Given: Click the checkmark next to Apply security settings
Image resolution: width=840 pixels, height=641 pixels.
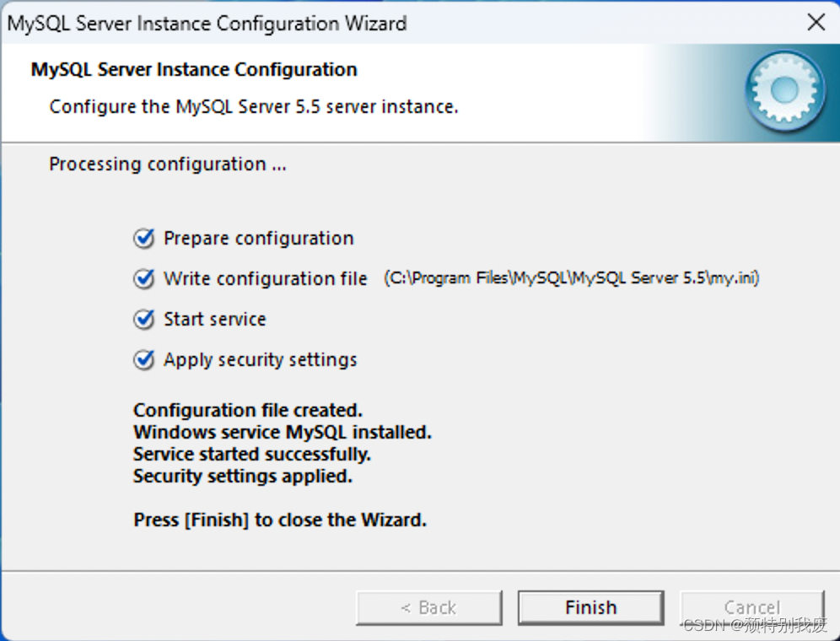Looking at the screenshot, I should click(x=143, y=360).
